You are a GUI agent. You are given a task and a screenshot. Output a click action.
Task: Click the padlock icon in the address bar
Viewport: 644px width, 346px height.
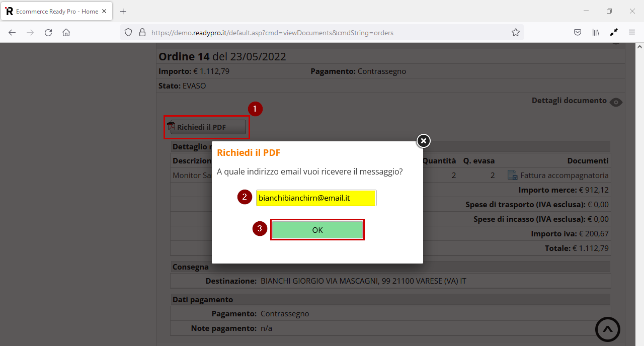[142, 32]
